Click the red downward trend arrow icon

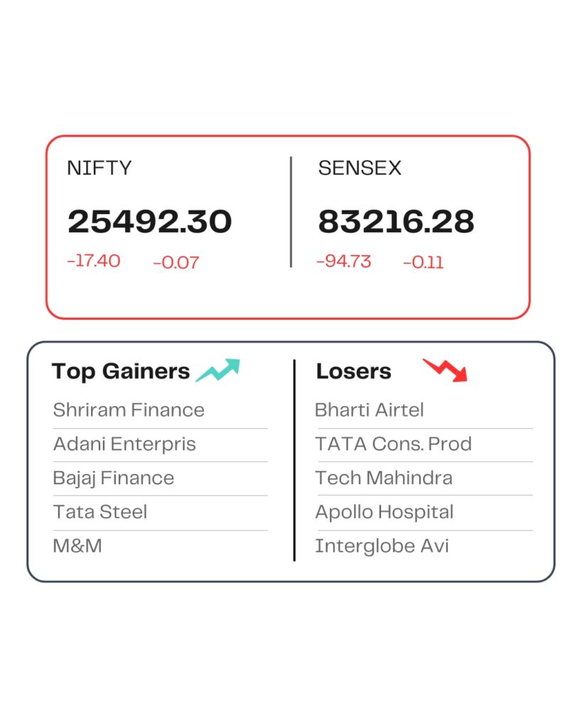[446, 370]
